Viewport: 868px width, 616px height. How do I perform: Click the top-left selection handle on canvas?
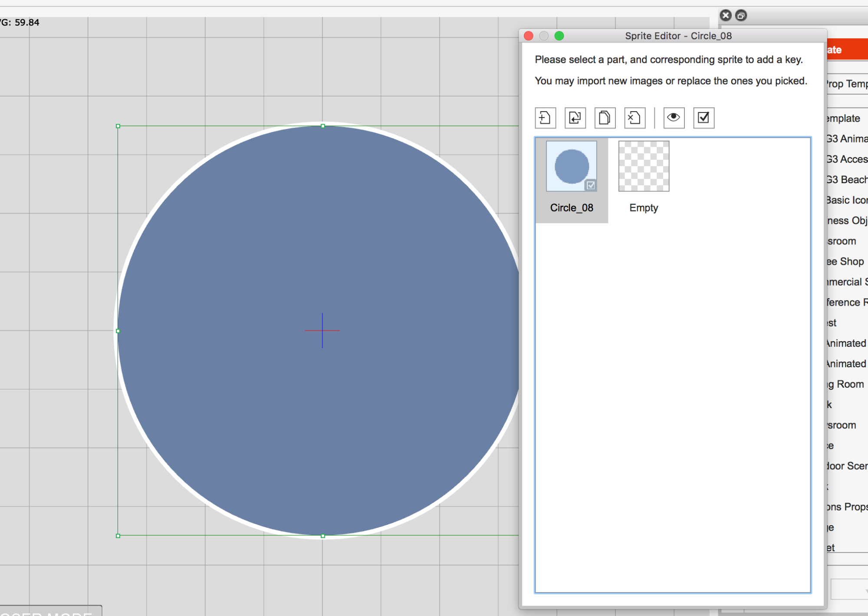click(118, 126)
